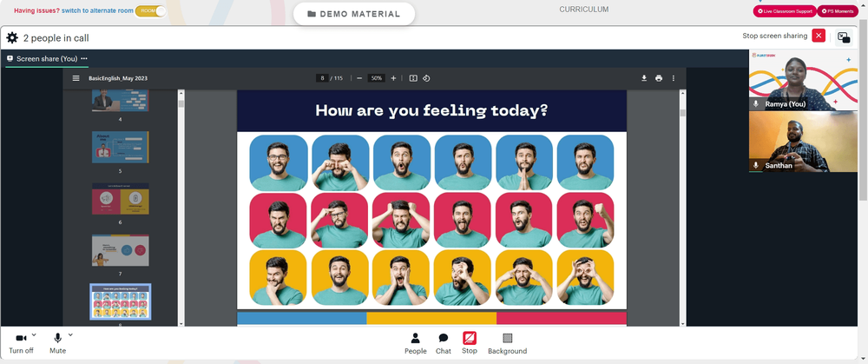Screen dimensions: 868x364
Task: Click the glasses smiling face in blue row
Action: (279, 162)
